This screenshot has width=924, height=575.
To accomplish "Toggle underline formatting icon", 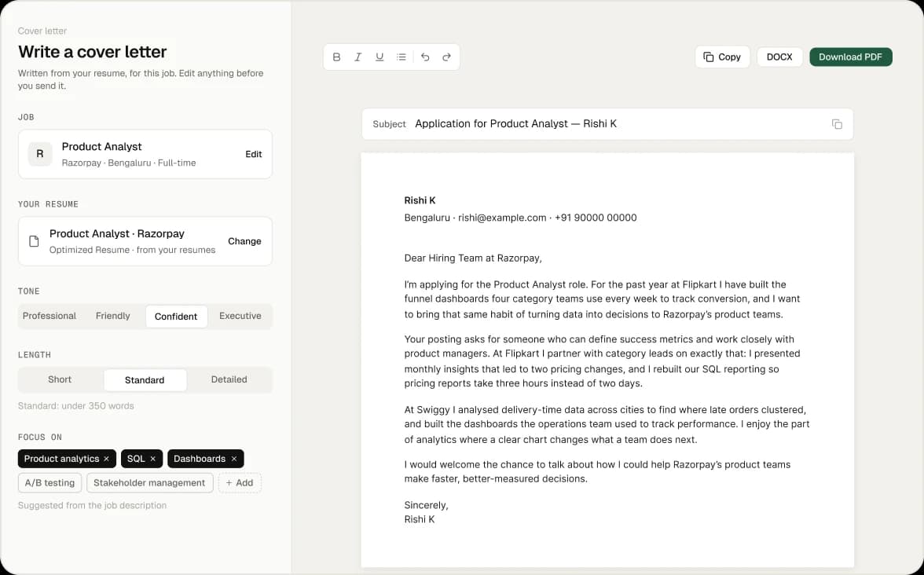I will click(379, 57).
